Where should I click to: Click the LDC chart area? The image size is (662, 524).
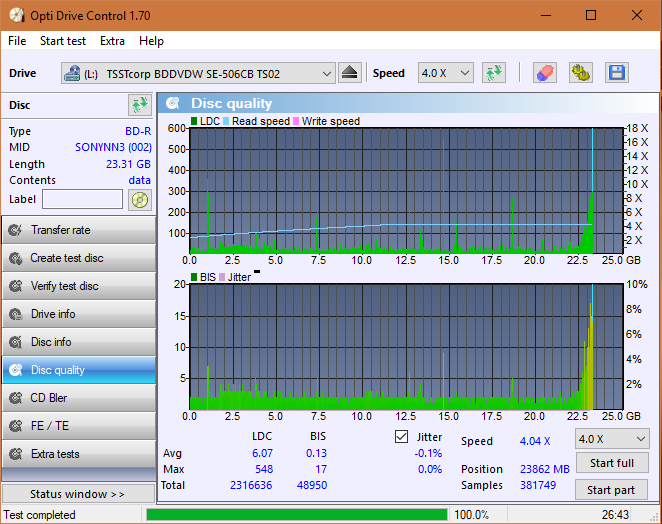[x=407, y=190]
